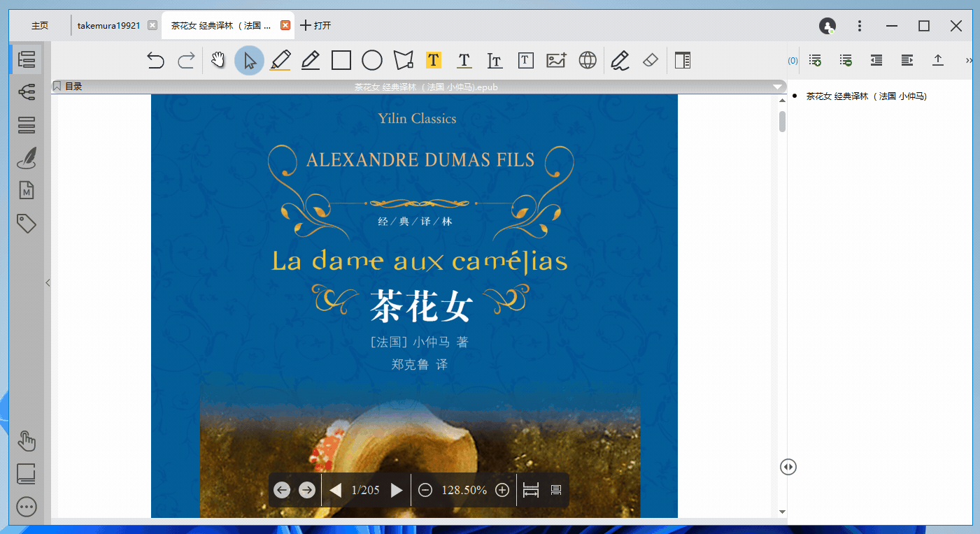Click the export notes icon in right panel

point(938,60)
